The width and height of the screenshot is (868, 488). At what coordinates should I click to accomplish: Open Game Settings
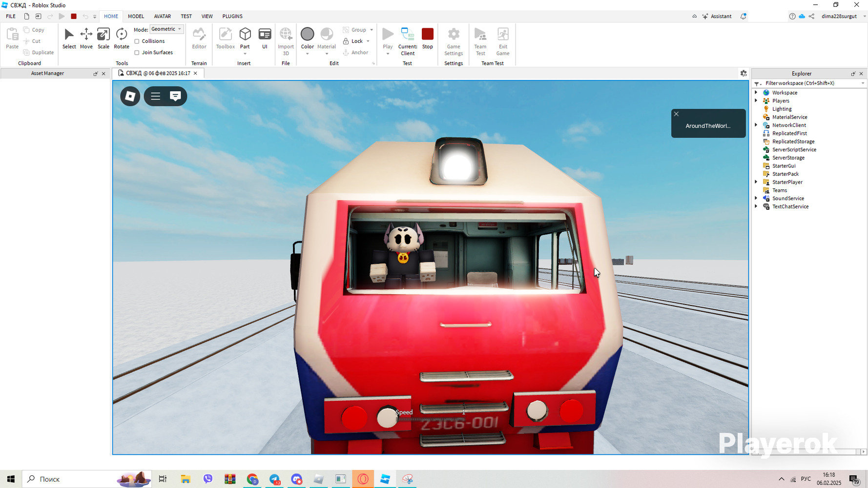click(453, 41)
